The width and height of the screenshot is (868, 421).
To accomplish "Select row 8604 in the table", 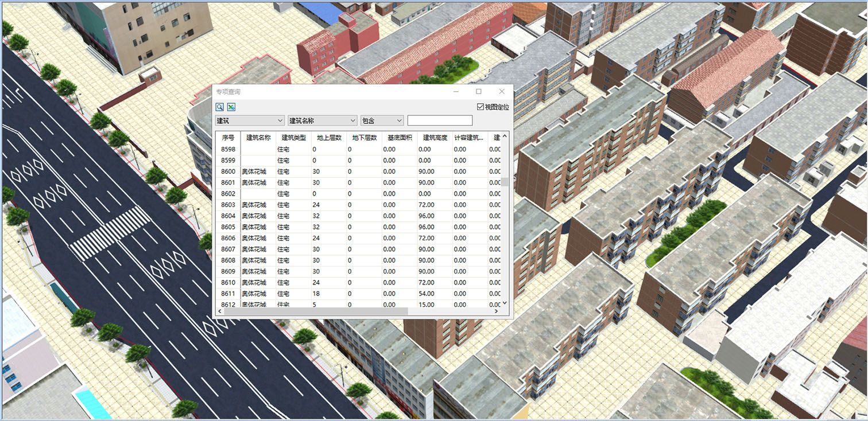I will tap(228, 216).
